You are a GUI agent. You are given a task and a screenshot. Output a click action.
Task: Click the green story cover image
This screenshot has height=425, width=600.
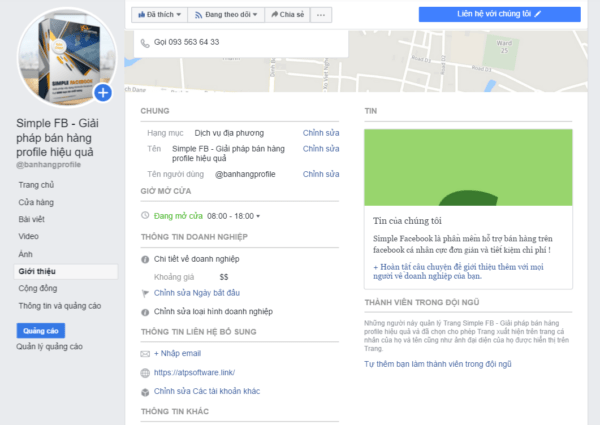click(468, 168)
